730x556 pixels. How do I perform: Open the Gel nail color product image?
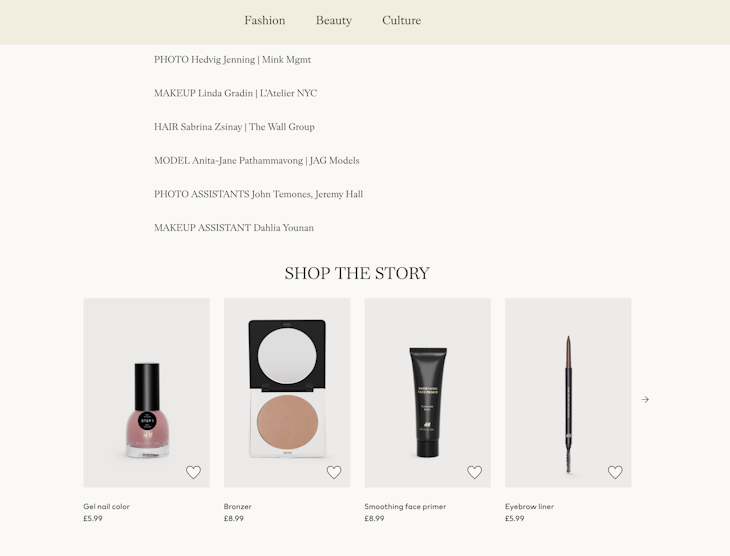pyautogui.click(x=147, y=393)
